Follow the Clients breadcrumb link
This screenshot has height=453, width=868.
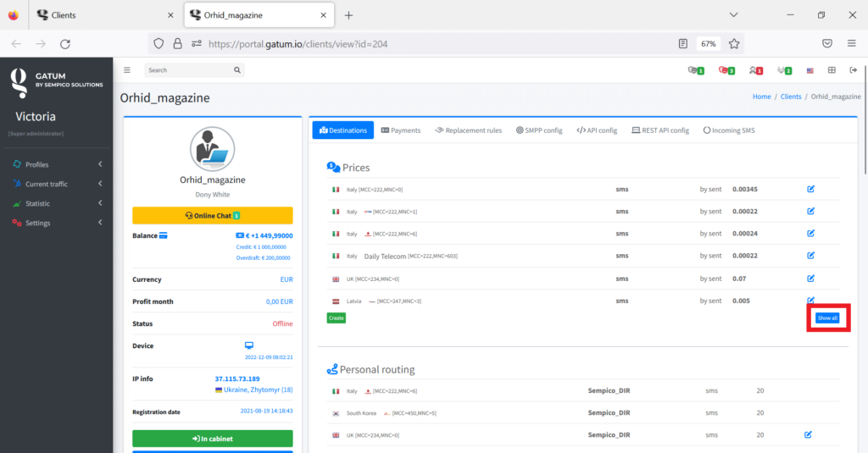(791, 97)
